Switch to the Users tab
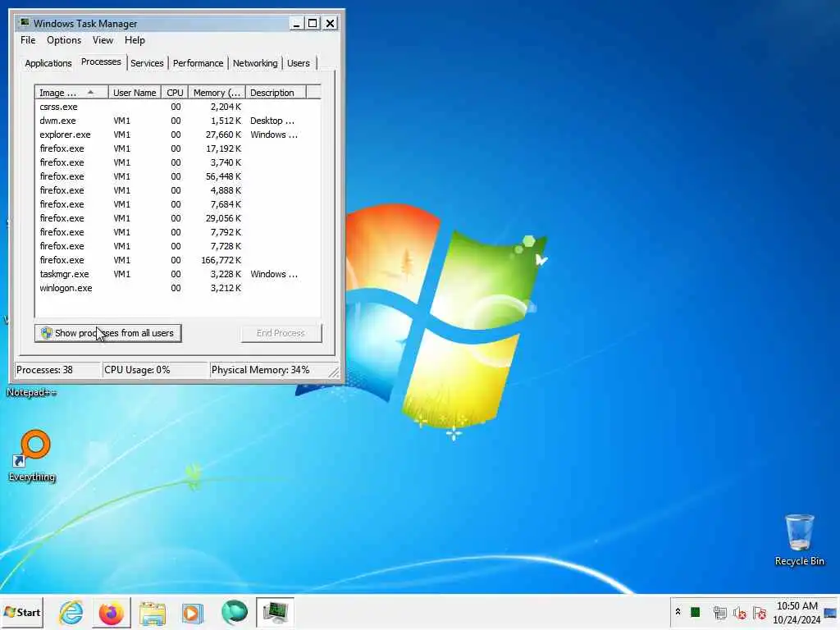Image resolution: width=840 pixels, height=630 pixels. click(x=299, y=63)
